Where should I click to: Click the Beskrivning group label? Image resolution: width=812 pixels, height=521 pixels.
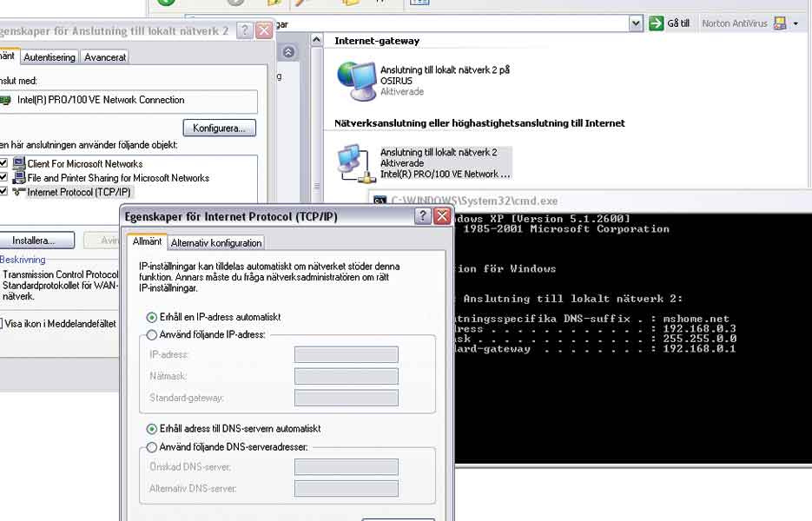pos(23,260)
